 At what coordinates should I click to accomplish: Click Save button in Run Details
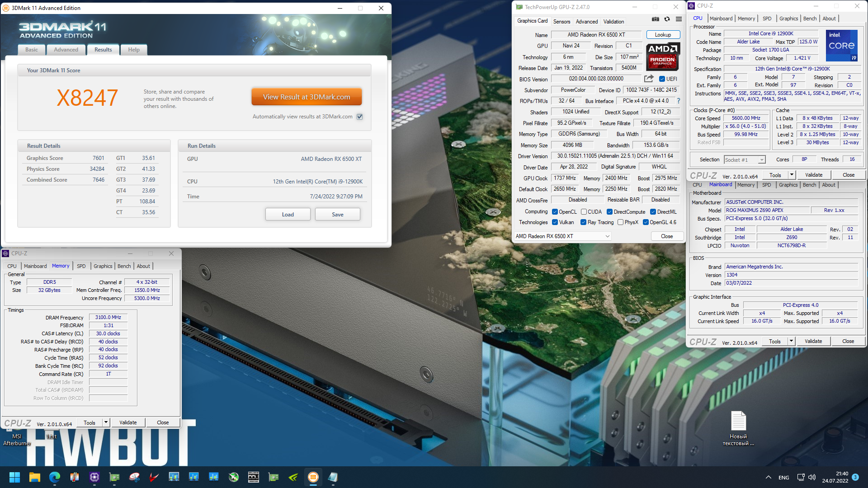point(337,215)
